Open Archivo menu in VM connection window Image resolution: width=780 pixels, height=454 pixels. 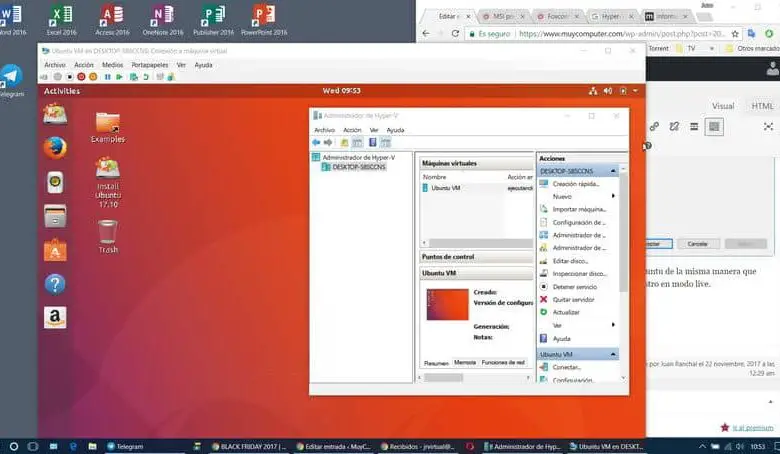coord(55,65)
